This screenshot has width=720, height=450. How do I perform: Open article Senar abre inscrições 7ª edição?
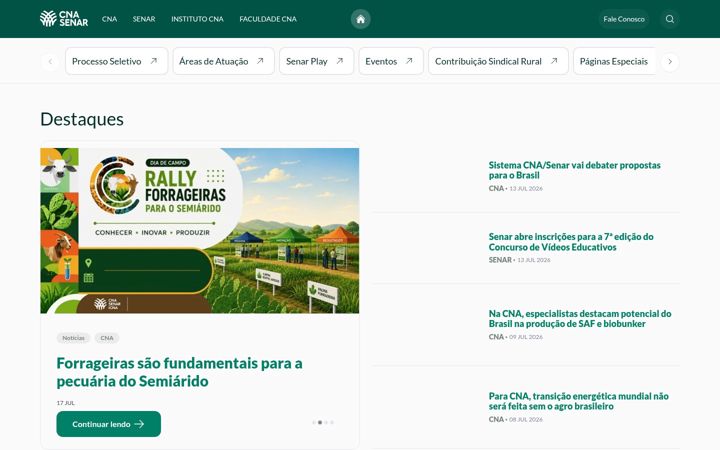pyautogui.click(x=571, y=242)
